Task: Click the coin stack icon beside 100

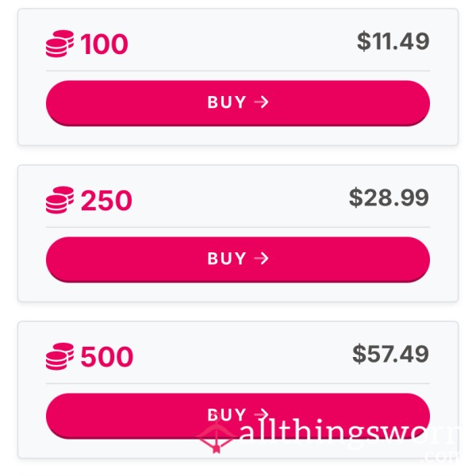Action: coord(59,44)
